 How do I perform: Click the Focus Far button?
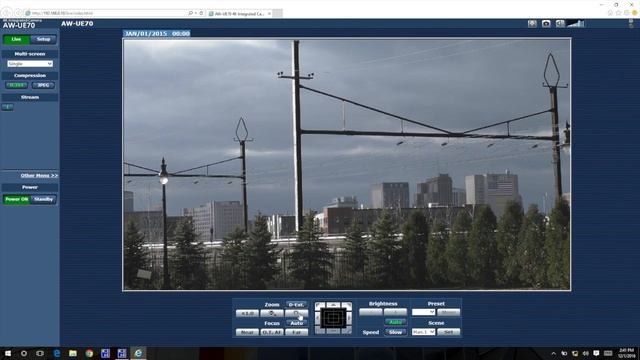click(296, 332)
